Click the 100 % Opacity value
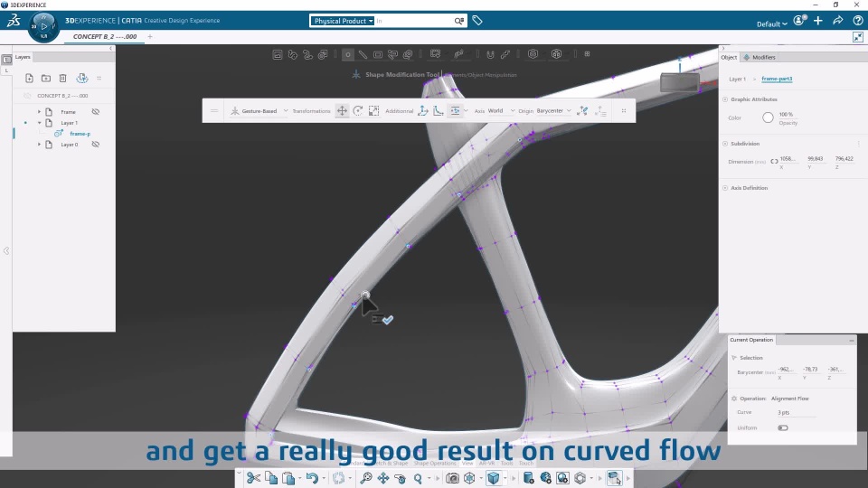Screen dimensions: 868x488 tap(786, 115)
